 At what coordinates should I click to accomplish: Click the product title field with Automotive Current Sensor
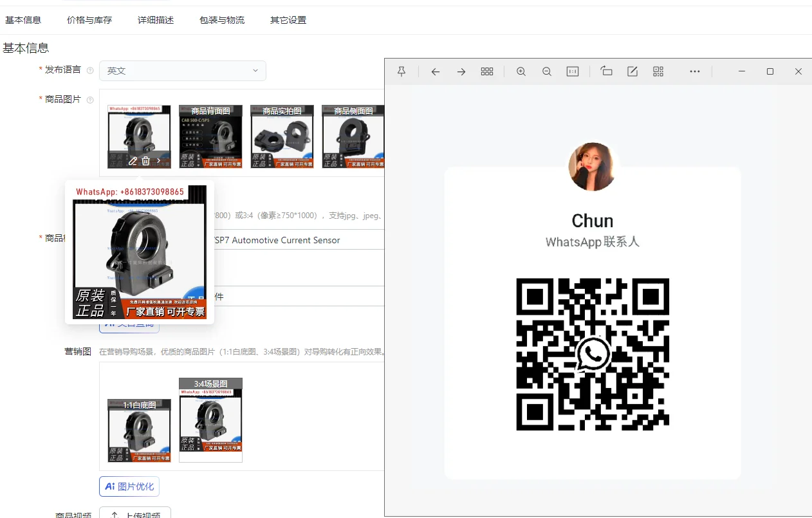(x=299, y=240)
